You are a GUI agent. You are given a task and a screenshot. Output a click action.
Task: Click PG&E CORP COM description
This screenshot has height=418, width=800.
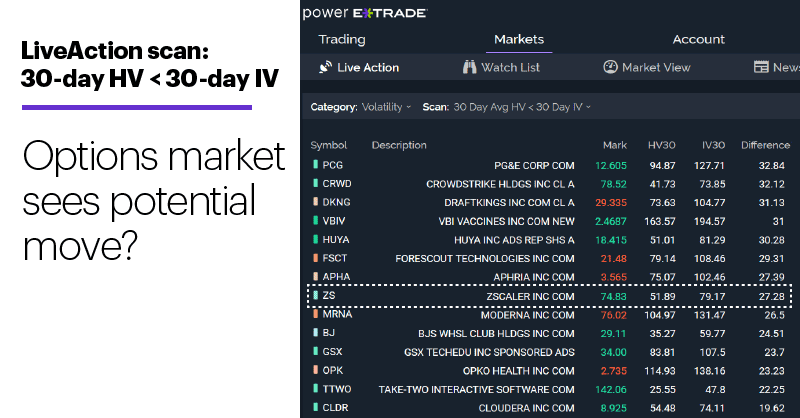click(534, 165)
